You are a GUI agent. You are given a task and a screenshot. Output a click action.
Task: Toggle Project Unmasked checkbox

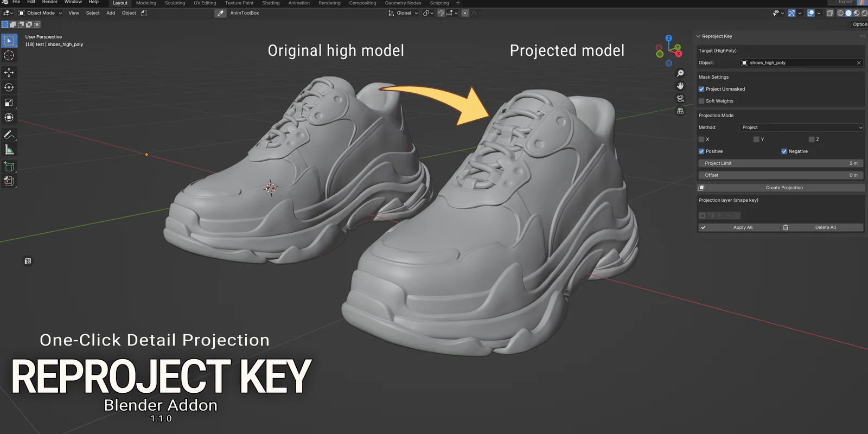701,89
